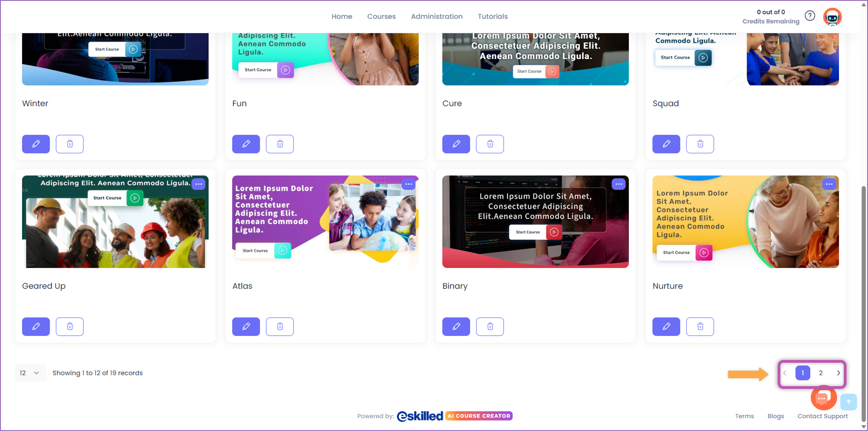
Task: Edit the Geared Up course
Action: coord(36,326)
